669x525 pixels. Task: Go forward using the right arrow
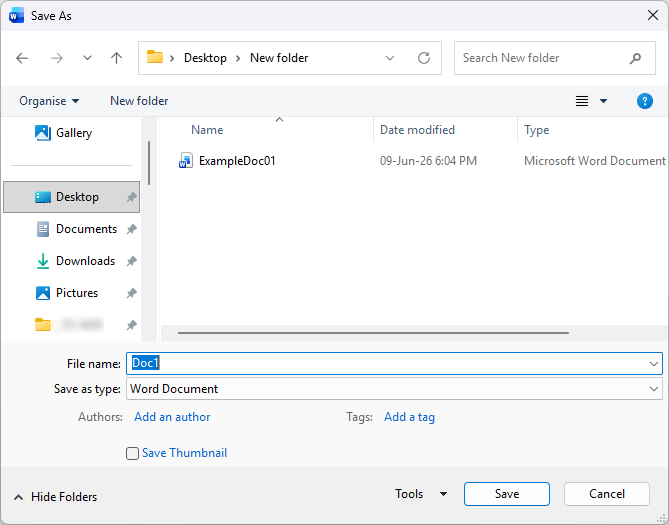tap(57, 58)
